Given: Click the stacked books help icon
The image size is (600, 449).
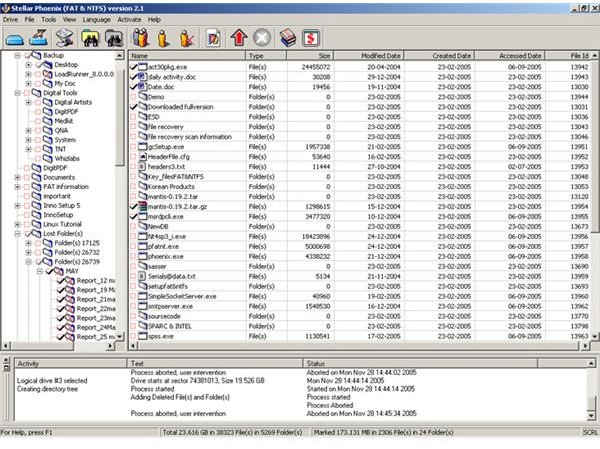Looking at the screenshot, I should click(288, 38).
